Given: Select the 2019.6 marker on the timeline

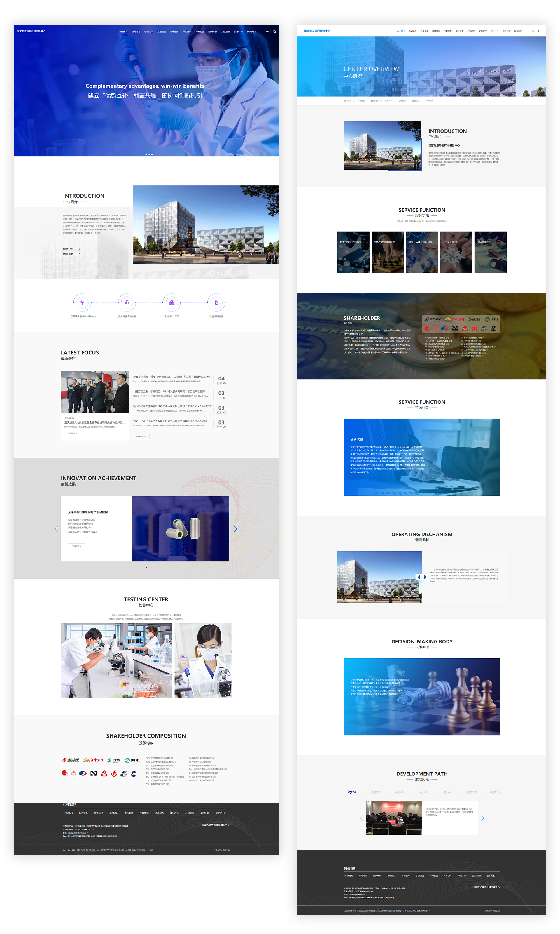Looking at the screenshot, I should pyautogui.click(x=423, y=792).
